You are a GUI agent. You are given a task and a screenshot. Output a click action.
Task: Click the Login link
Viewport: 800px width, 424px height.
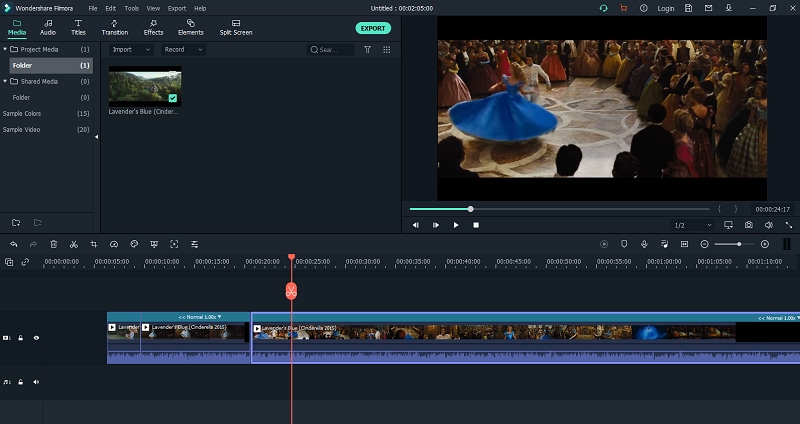point(666,8)
